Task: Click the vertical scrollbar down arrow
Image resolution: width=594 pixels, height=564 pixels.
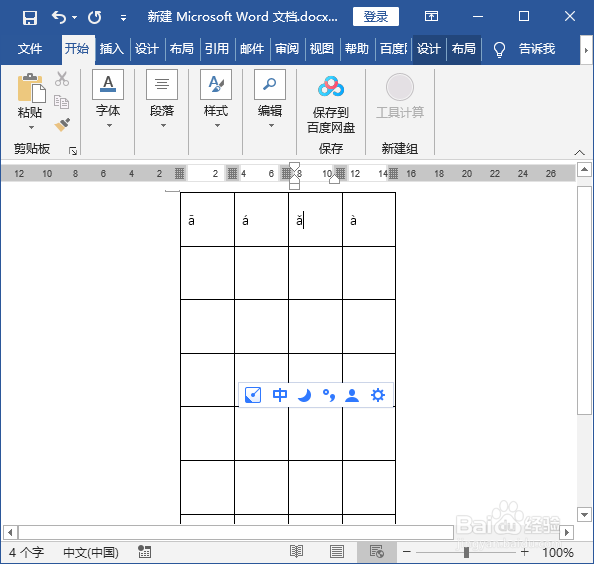Action: [x=584, y=514]
